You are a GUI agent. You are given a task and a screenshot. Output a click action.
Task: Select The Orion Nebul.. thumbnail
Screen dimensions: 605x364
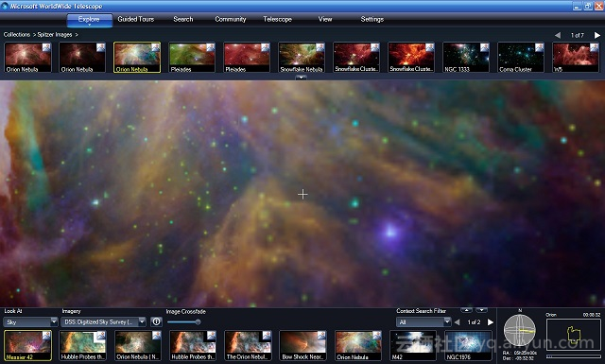tap(248, 345)
